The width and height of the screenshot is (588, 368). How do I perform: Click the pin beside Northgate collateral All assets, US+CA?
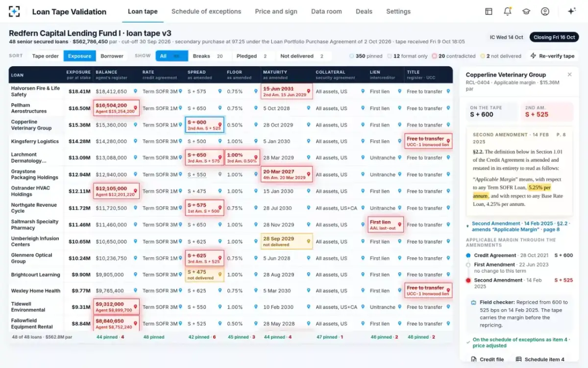pyautogui.click(x=363, y=208)
